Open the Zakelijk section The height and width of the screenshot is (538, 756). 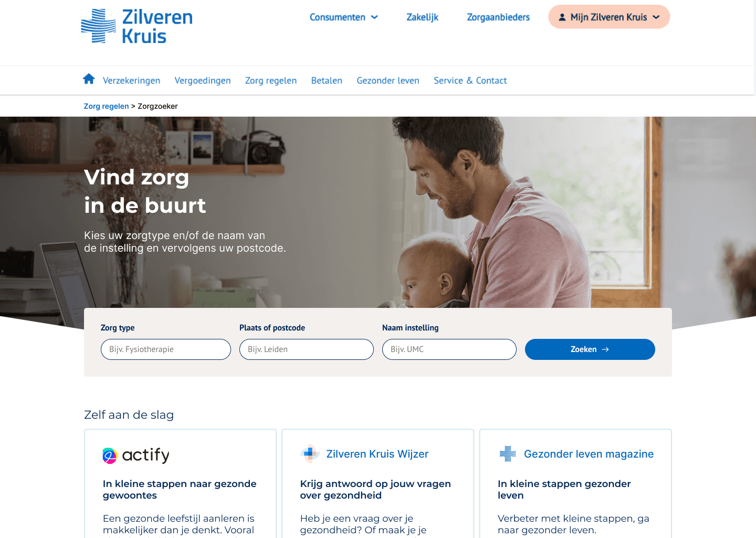pos(422,17)
